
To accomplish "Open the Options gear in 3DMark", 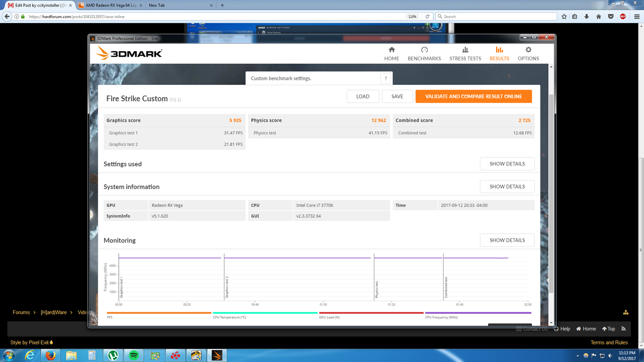I will 528,54.
